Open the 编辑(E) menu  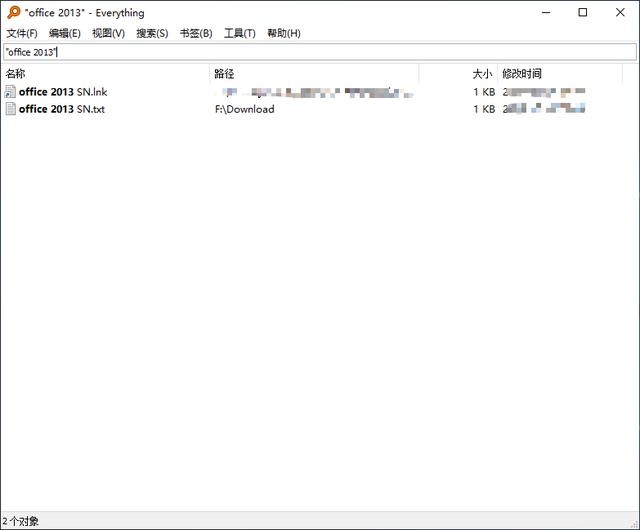[x=64, y=33]
